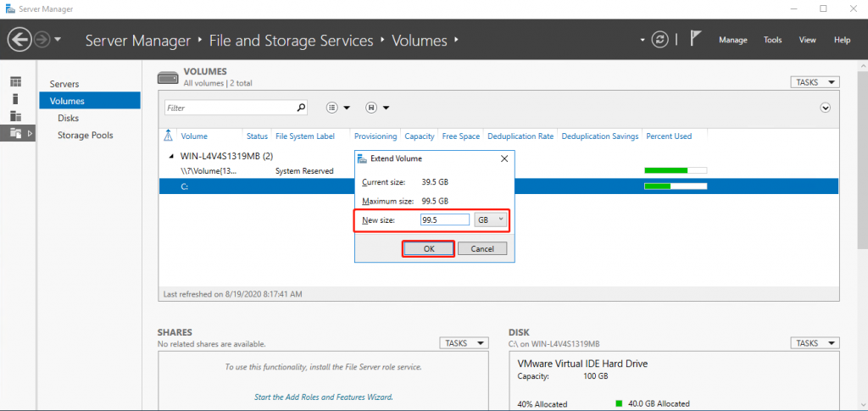This screenshot has height=411, width=868.
Task: Expand the volumes filter criteria chevron
Action: click(826, 108)
